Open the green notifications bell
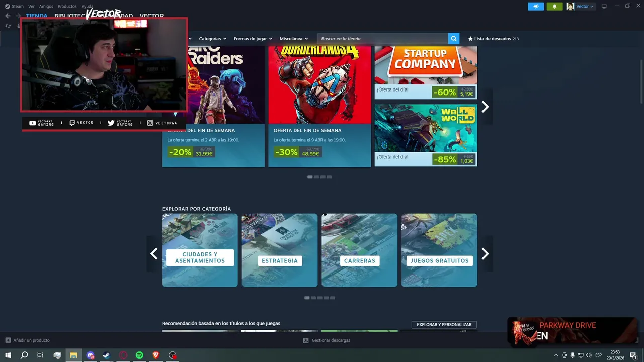Image resolution: width=644 pixels, height=362 pixels. [554, 6]
